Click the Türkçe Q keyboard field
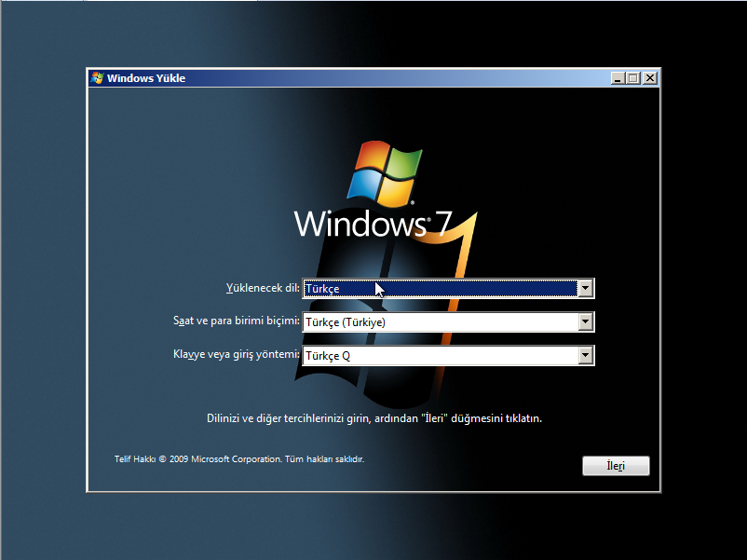 tap(440, 356)
